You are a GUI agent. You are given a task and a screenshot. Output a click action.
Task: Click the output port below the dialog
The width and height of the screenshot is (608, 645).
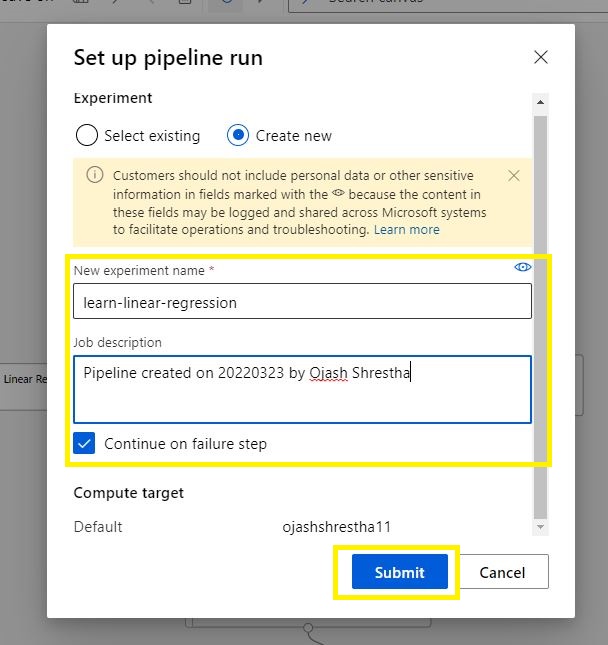[309, 629]
